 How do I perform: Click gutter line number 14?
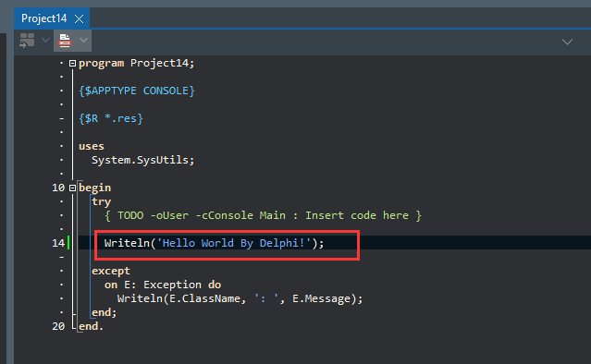(58, 243)
